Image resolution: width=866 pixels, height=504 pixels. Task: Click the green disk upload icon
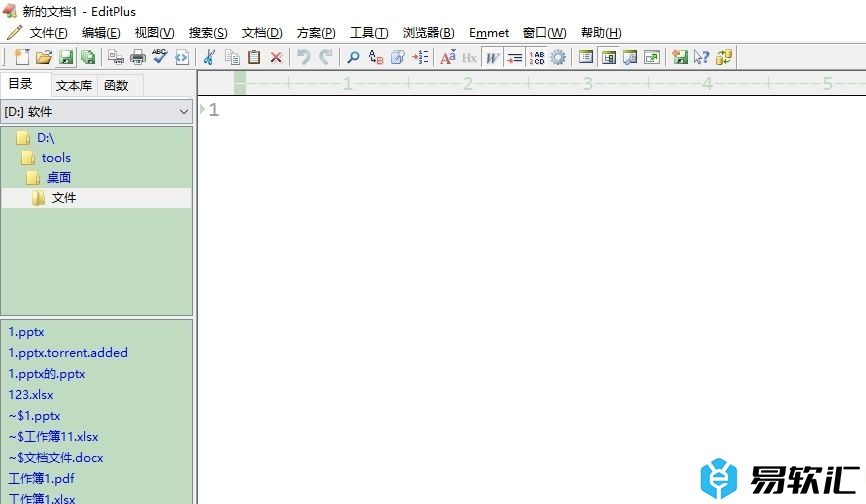tap(680, 57)
